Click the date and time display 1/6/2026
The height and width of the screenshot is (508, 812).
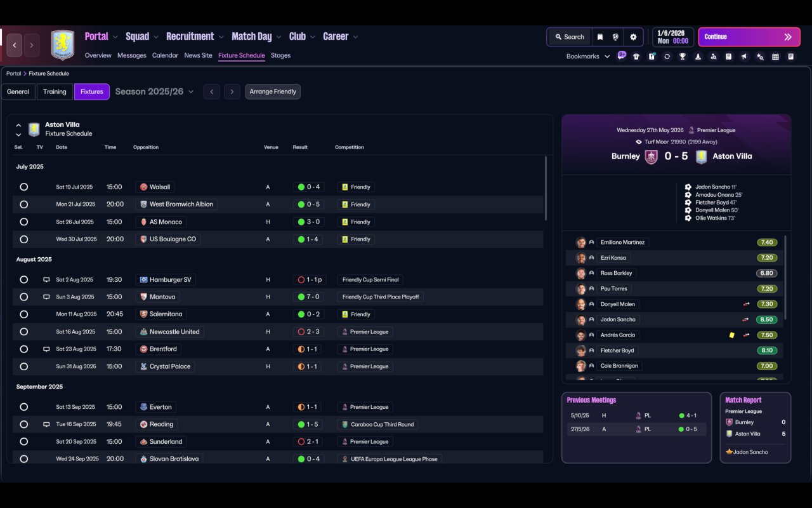(x=672, y=37)
